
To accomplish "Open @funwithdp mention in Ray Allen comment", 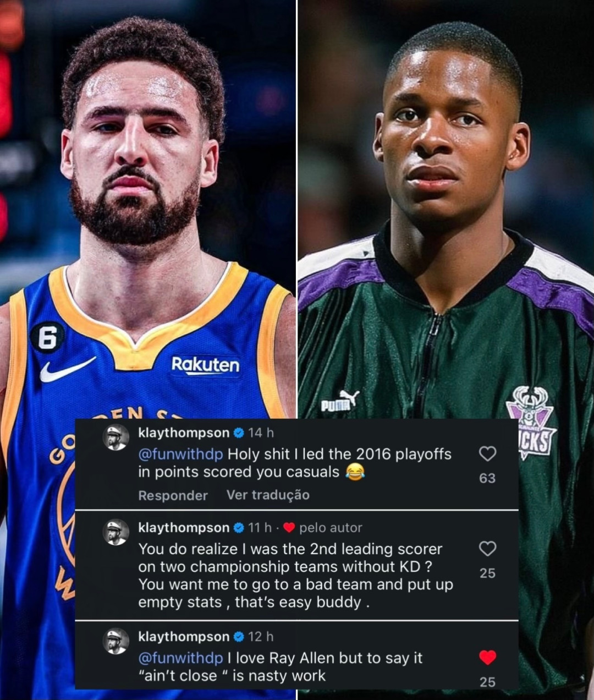I will pos(181,658).
